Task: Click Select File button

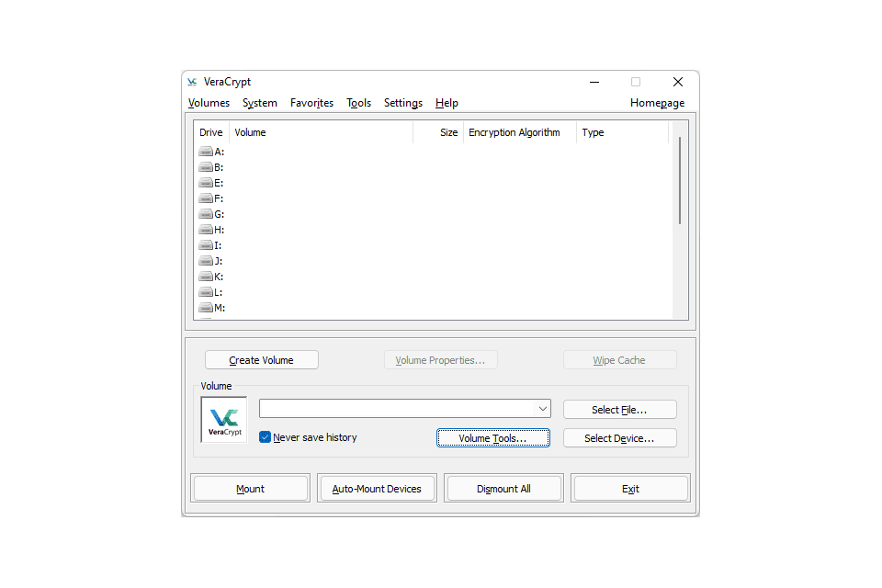Action: click(x=619, y=410)
